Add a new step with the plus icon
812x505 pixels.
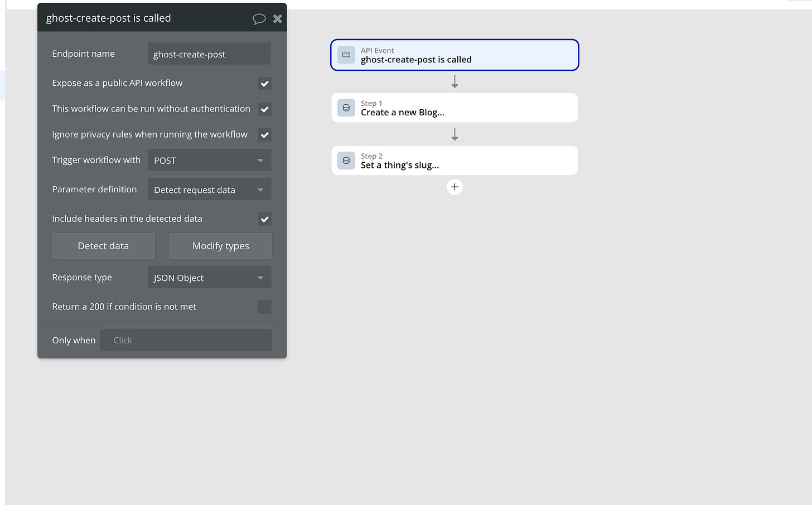455,187
